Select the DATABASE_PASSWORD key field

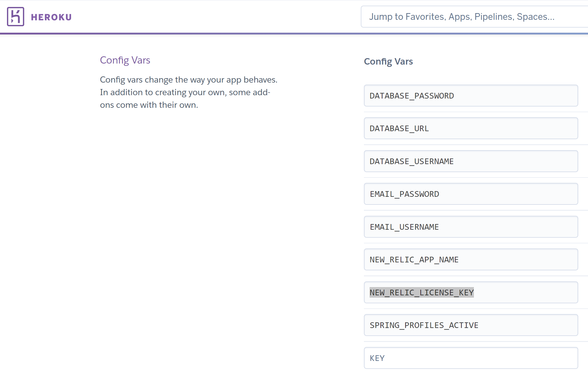471,96
